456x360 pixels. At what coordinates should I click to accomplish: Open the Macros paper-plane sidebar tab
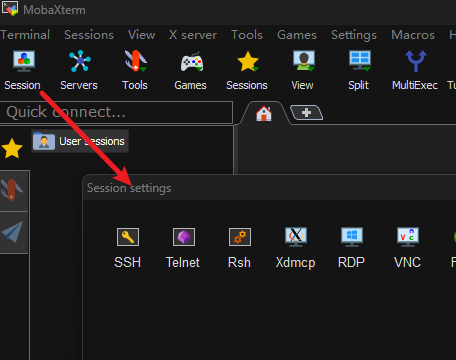(13, 232)
